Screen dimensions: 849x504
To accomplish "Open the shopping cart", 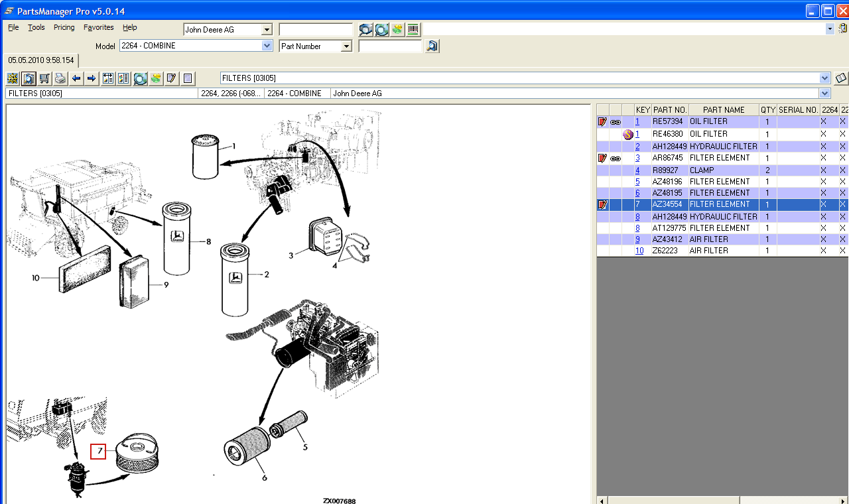I will coord(44,78).
